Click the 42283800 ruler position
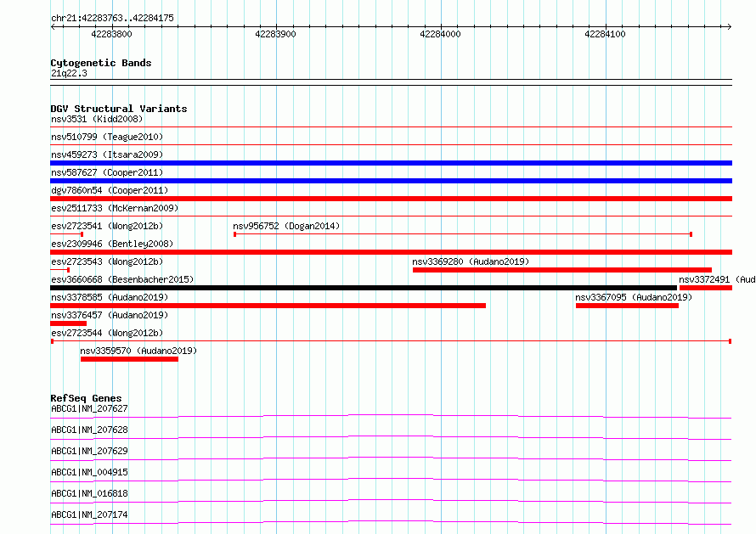 111,34
